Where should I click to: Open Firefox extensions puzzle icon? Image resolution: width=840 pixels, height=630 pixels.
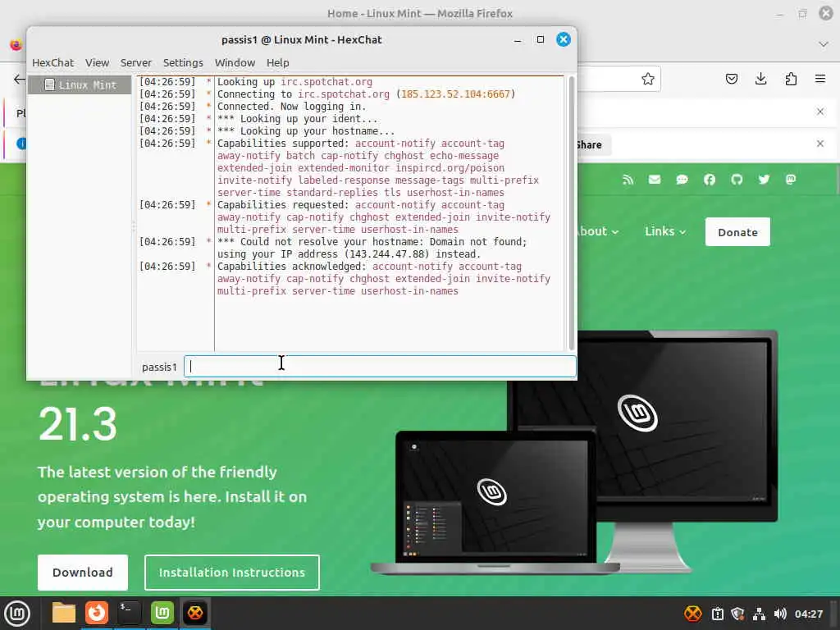click(x=791, y=80)
